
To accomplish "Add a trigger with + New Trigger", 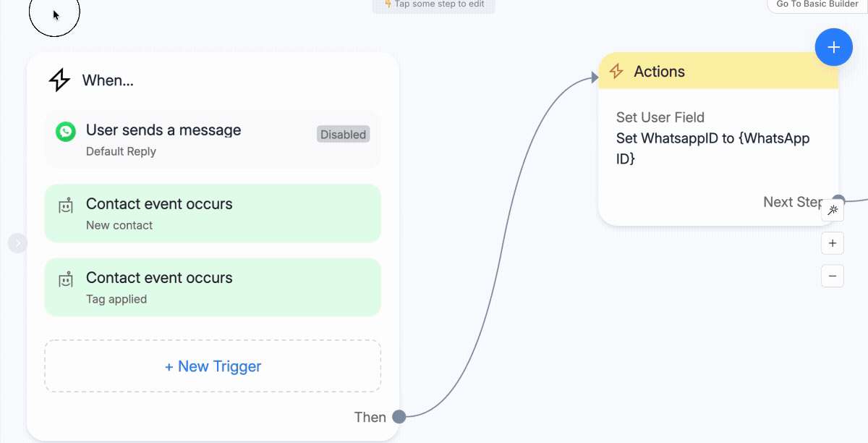I will (x=213, y=366).
